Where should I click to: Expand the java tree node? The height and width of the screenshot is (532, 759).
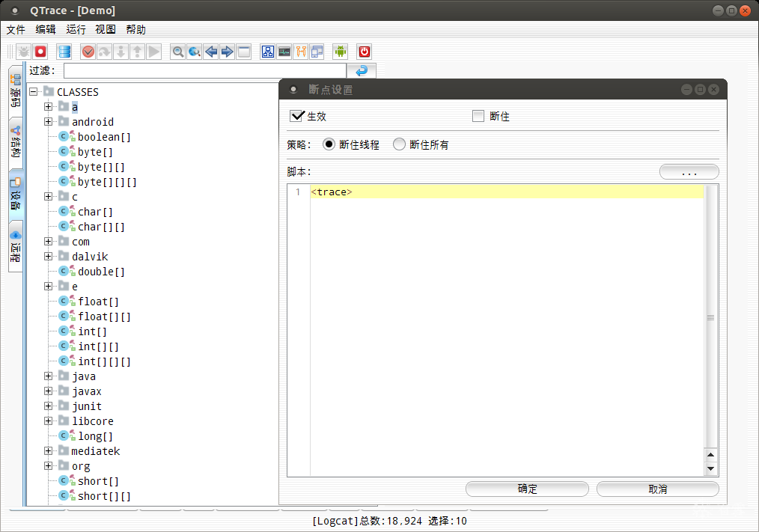[x=48, y=376]
